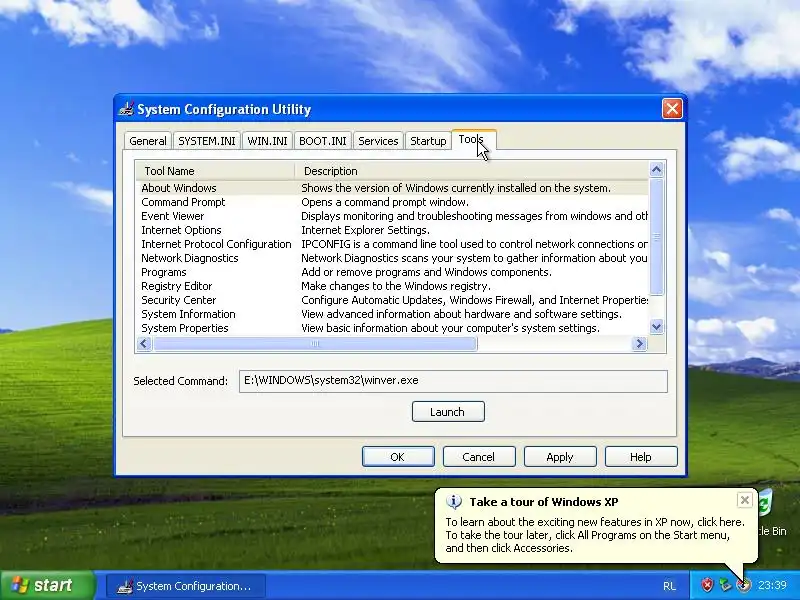Select the System Information tool row
800x600 pixels.
pos(392,314)
